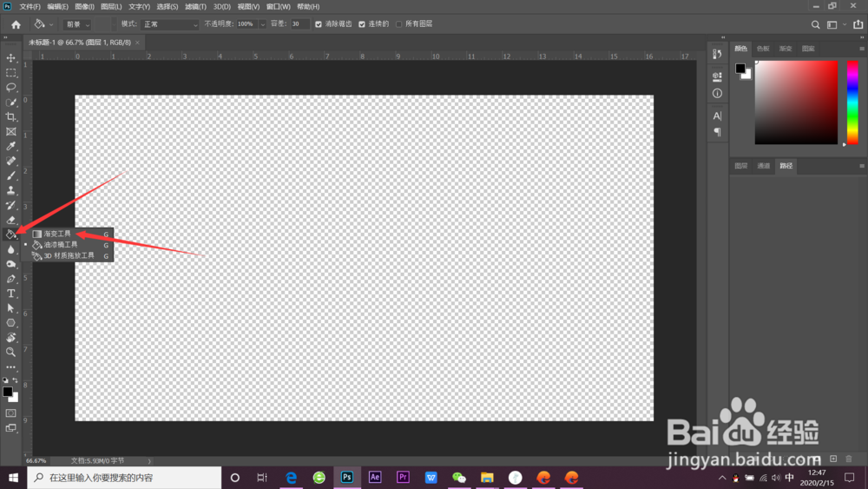This screenshot has height=489, width=868.
Task: Select the Blur tool
Action: tap(10, 249)
